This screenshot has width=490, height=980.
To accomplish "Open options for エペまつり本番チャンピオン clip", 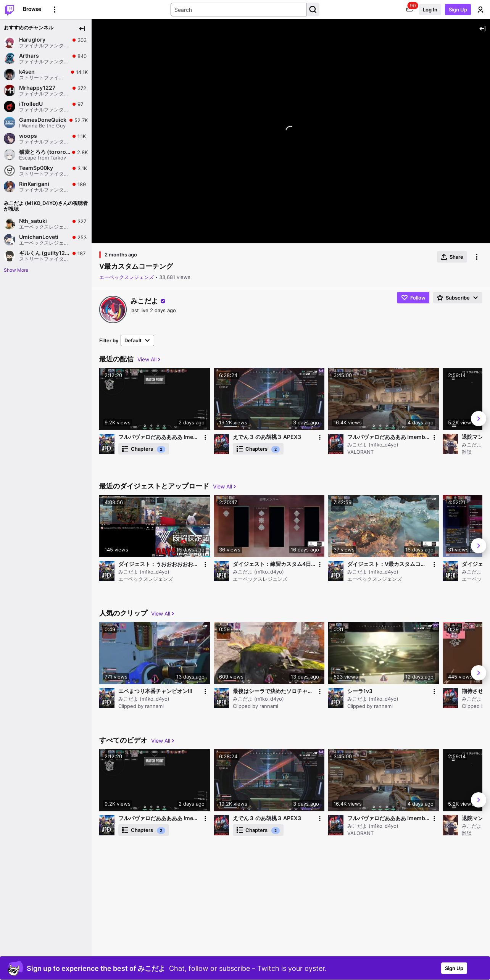I will coord(205,691).
